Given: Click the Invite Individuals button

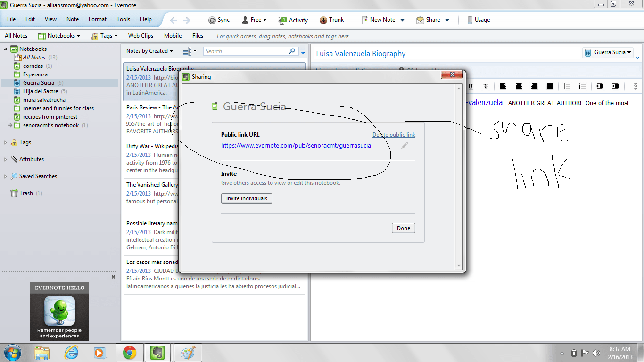Looking at the screenshot, I should tap(247, 198).
